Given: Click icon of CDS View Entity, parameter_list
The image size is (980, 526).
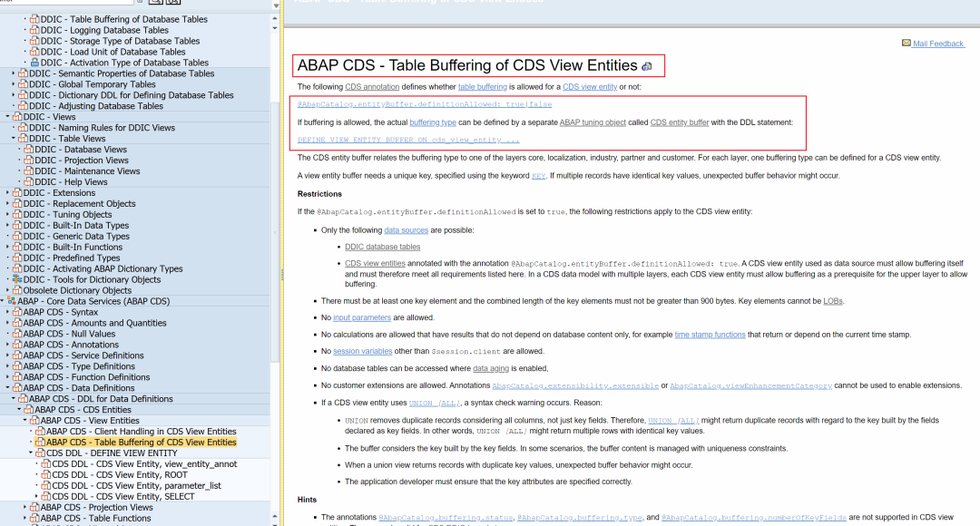Looking at the screenshot, I should coord(45,486).
